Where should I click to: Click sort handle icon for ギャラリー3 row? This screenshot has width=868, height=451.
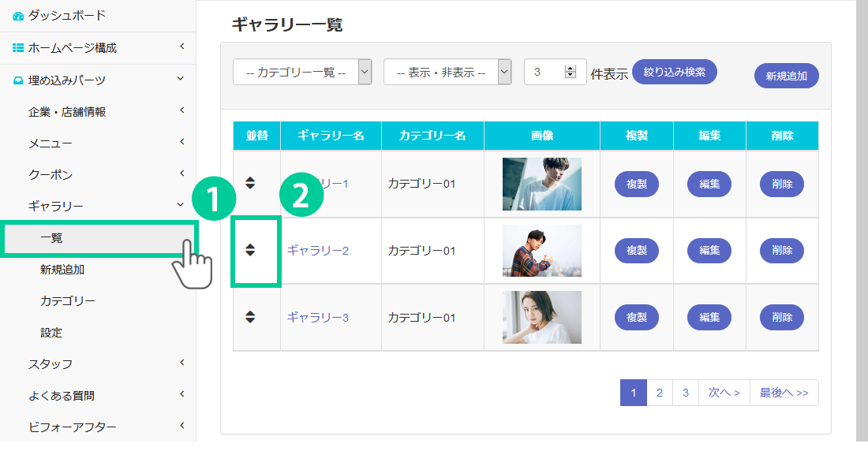pos(250,317)
